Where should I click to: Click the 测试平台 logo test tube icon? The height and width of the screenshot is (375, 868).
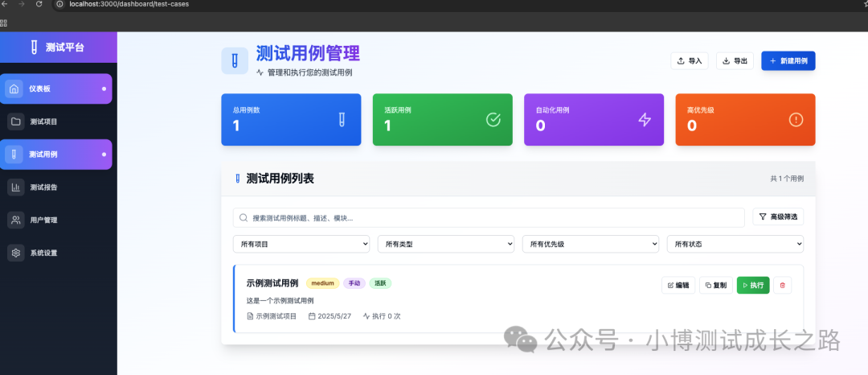(x=35, y=47)
